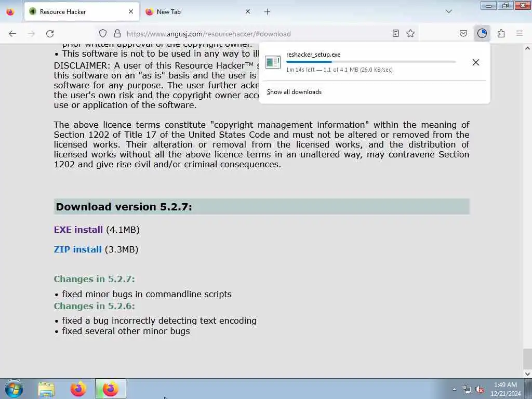
Task: Open tracking protection shield icon
Action: pyautogui.click(x=103, y=33)
